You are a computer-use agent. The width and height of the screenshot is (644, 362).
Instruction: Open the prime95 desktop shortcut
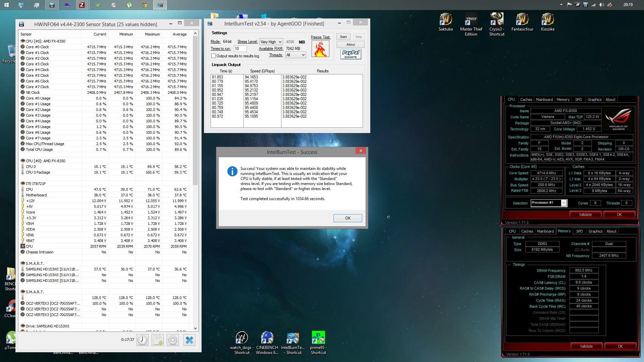click(318, 343)
